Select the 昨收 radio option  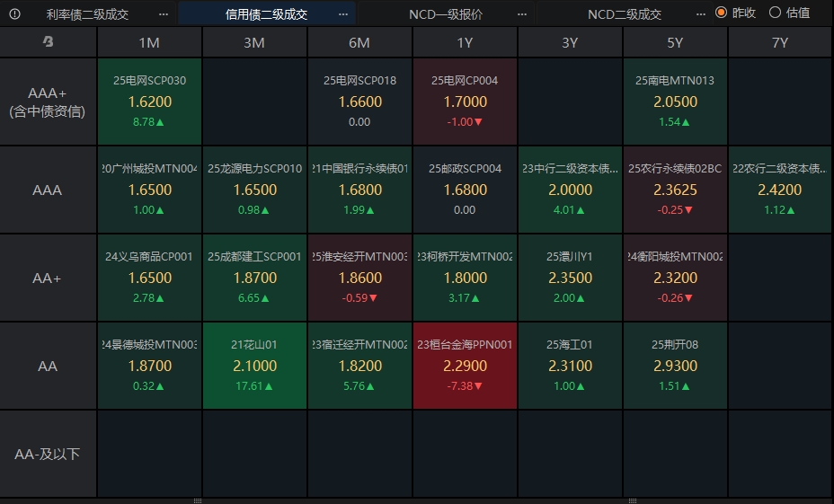[x=722, y=13]
